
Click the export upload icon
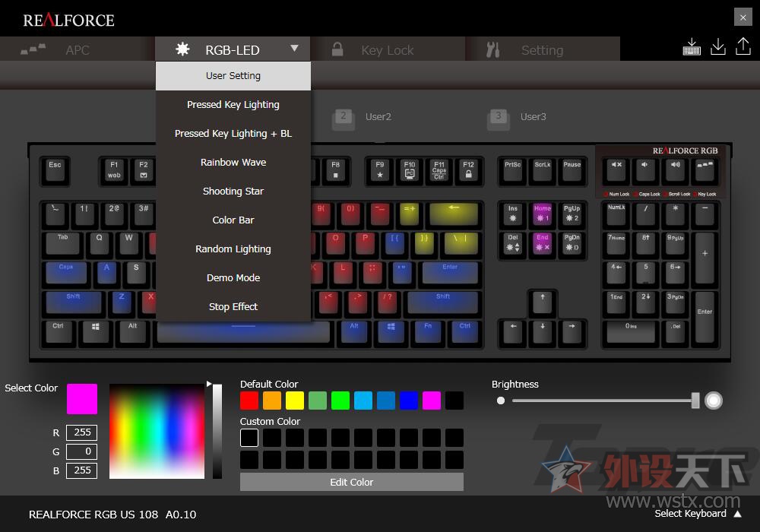click(x=743, y=47)
